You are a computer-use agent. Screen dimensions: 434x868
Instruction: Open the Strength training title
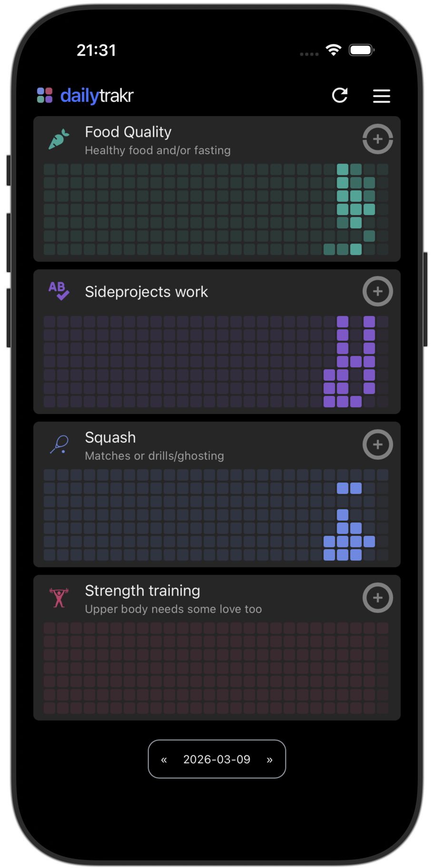click(x=142, y=591)
